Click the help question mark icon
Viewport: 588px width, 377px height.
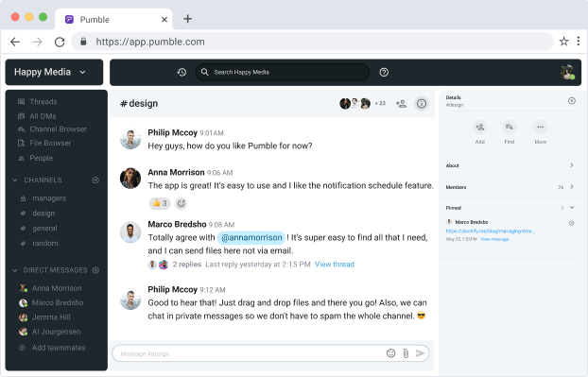point(384,72)
